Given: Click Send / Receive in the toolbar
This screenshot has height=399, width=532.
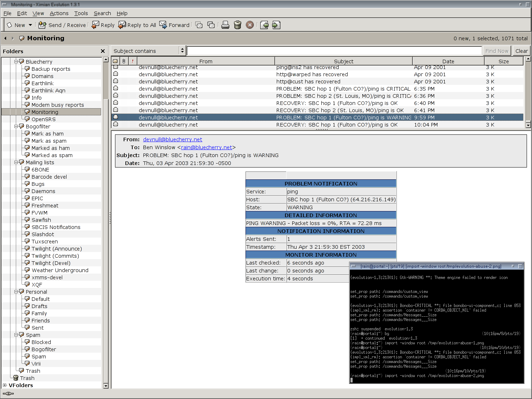Looking at the screenshot, I should coord(62,25).
